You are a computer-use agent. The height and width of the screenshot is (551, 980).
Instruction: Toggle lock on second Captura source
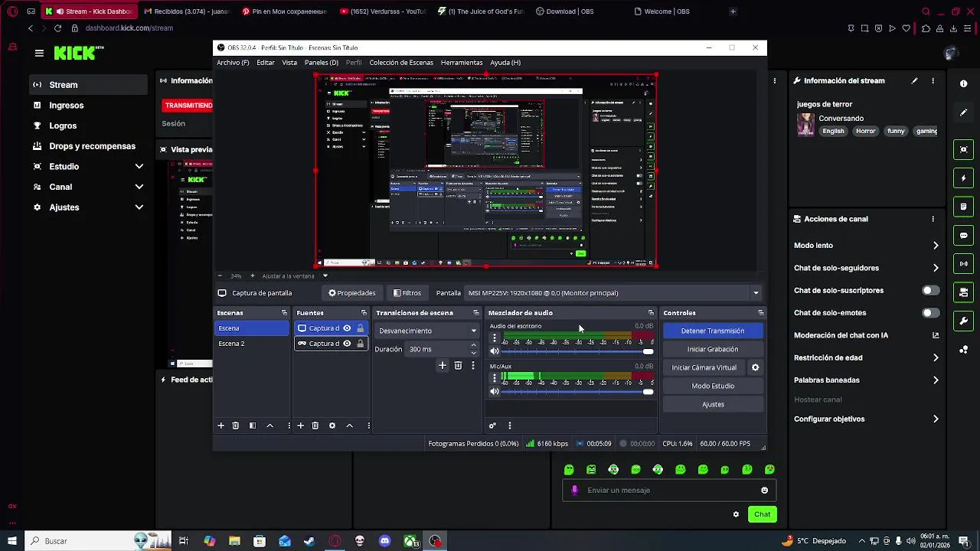click(x=361, y=344)
